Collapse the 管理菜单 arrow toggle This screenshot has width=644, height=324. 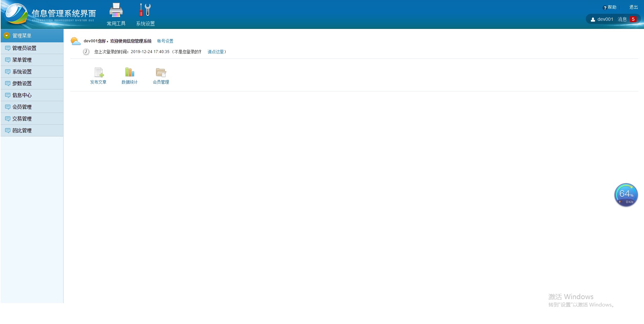[x=6, y=36]
